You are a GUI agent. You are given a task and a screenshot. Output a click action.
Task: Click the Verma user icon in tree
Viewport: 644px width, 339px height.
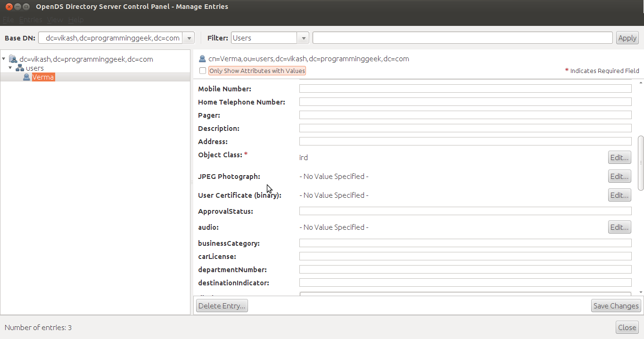point(27,77)
